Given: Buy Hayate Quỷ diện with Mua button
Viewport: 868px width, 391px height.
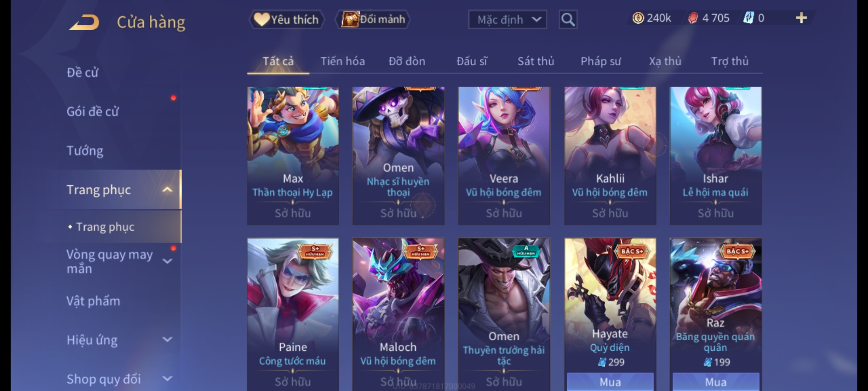Looking at the screenshot, I should 610,382.
